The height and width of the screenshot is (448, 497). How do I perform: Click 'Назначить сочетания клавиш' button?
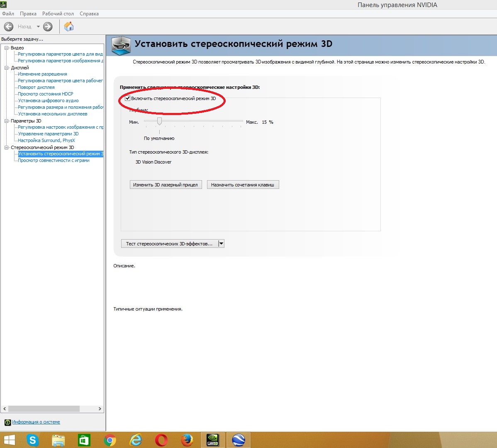point(243,185)
